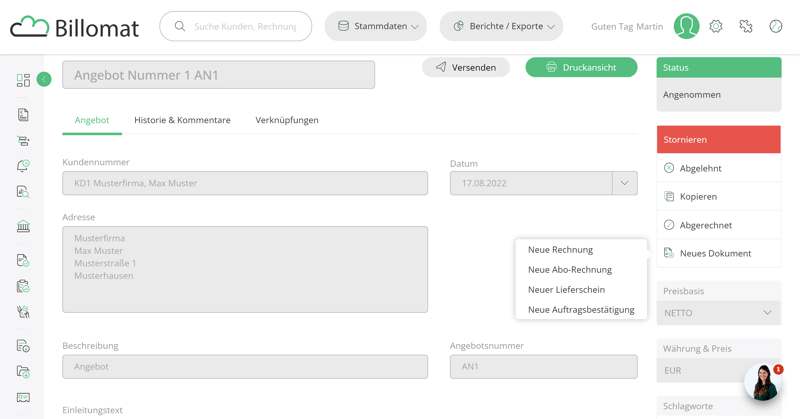Open the support chat avatar
The image size is (800, 419).
762,382
